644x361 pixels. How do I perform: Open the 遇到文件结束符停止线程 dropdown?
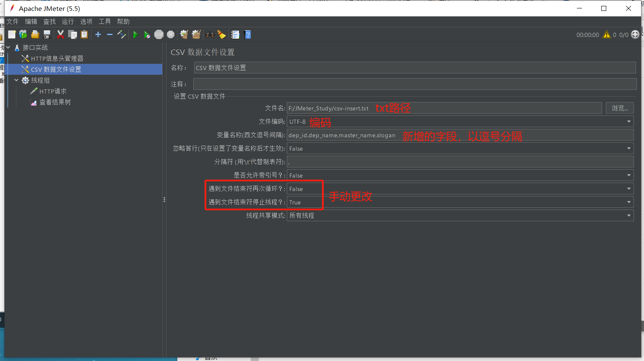click(x=460, y=202)
